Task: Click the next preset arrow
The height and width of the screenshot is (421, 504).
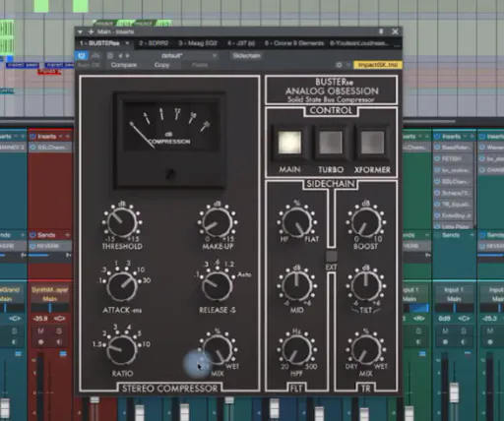Action: click(127, 56)
